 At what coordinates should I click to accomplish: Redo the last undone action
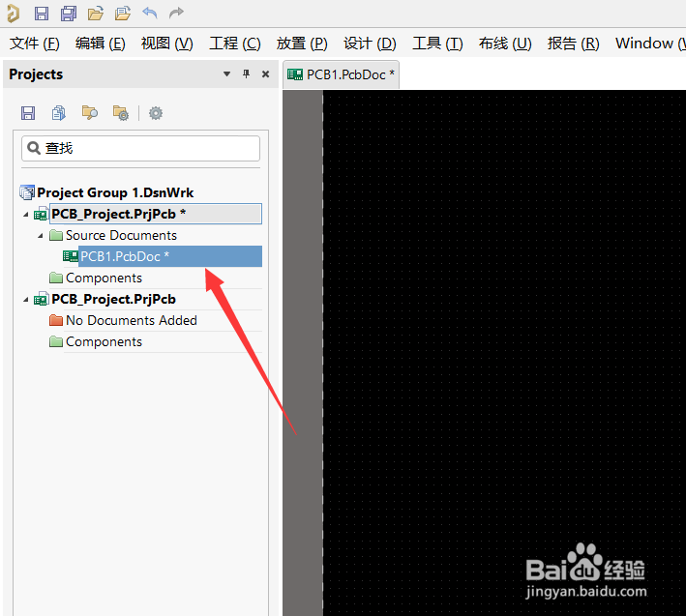(176, 13)
